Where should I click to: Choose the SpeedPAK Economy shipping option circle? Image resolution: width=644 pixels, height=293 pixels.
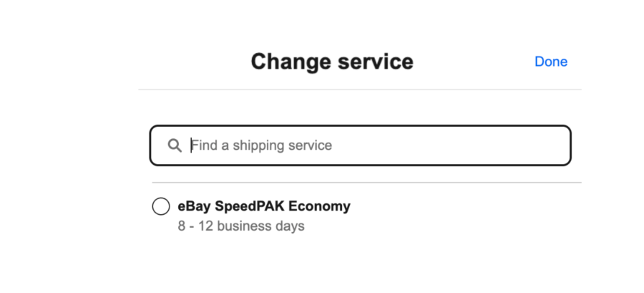click(162, 206)
